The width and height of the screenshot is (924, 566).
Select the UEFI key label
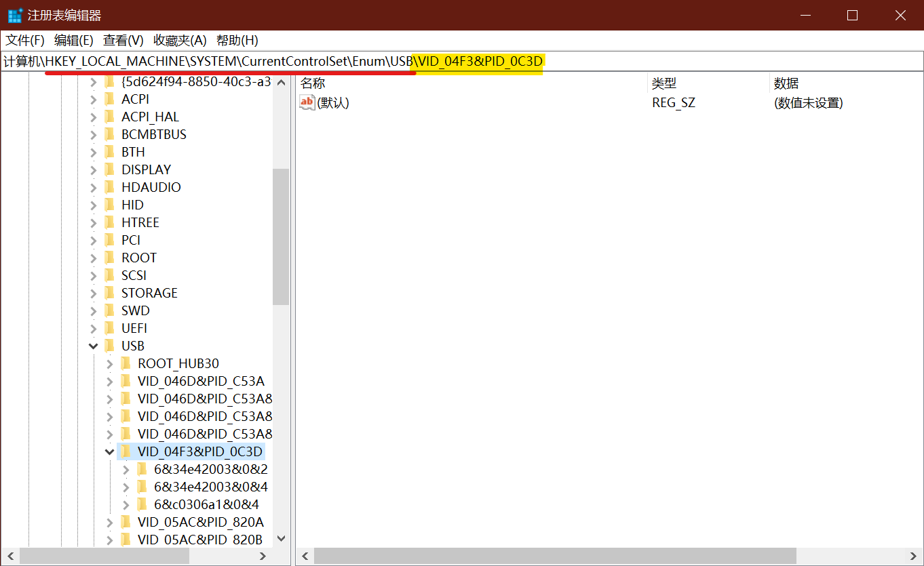pos(134,328)
